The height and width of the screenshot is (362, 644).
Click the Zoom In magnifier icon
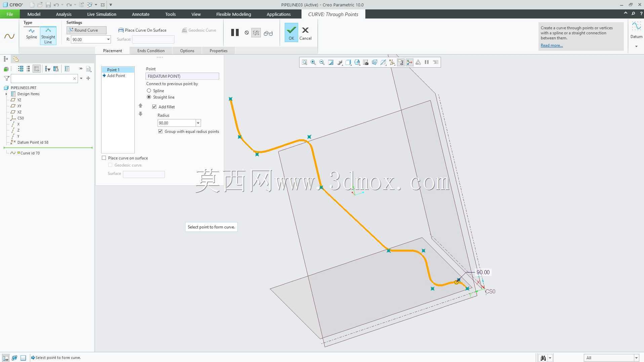click(313, 62)
